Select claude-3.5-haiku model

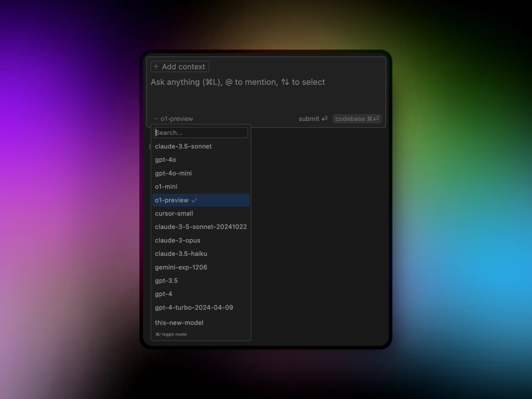tap(201, 254)
